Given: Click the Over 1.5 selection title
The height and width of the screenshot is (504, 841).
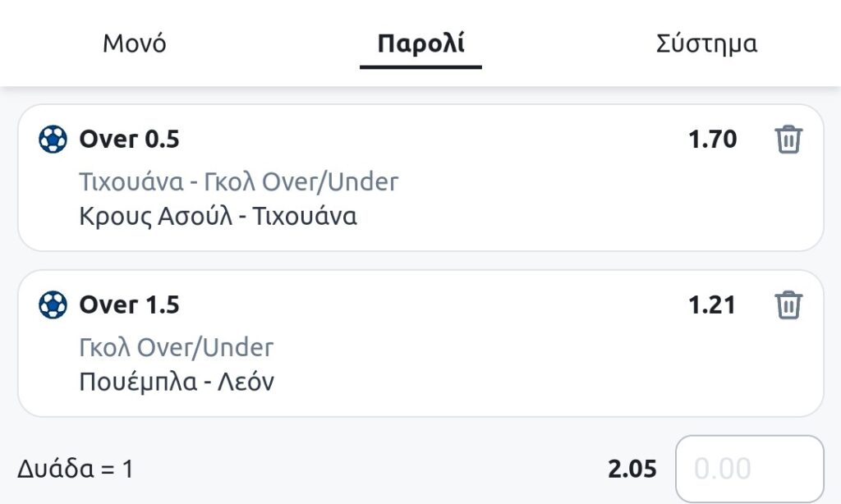Looking at the screenshot, I should [x=129, y=305].
